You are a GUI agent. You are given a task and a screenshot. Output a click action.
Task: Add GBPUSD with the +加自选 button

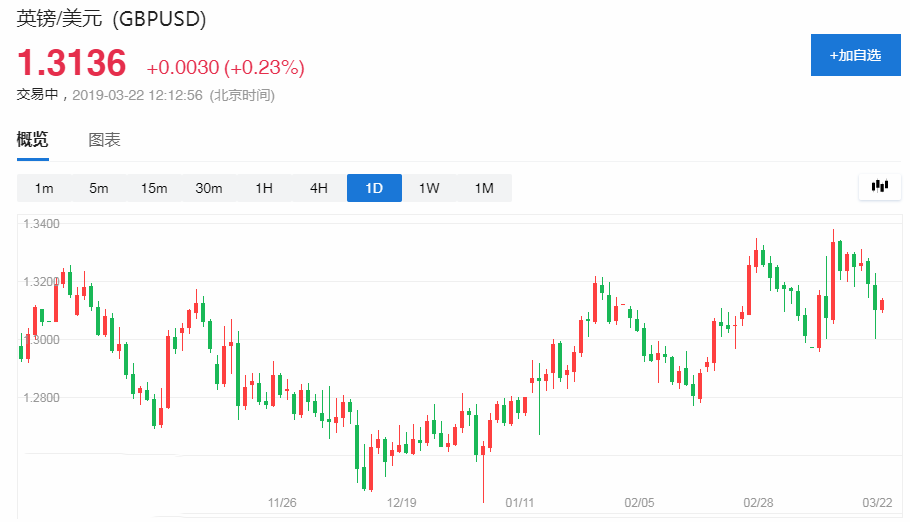tap(855, 55)
